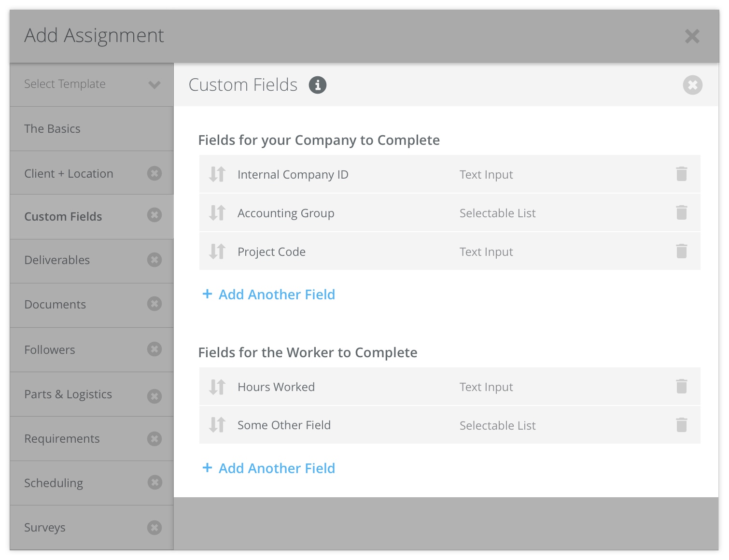Trash the Some Other Field row

(x=681, y=425)
